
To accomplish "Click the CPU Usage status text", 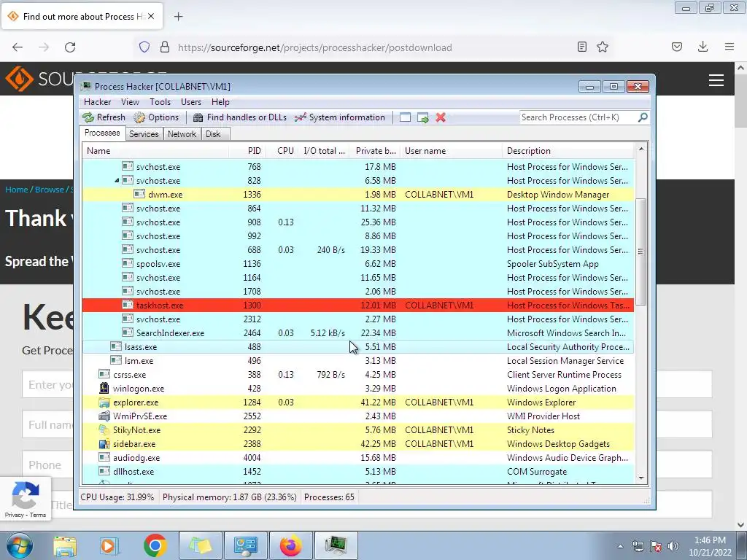I will (x=117, y=497).
